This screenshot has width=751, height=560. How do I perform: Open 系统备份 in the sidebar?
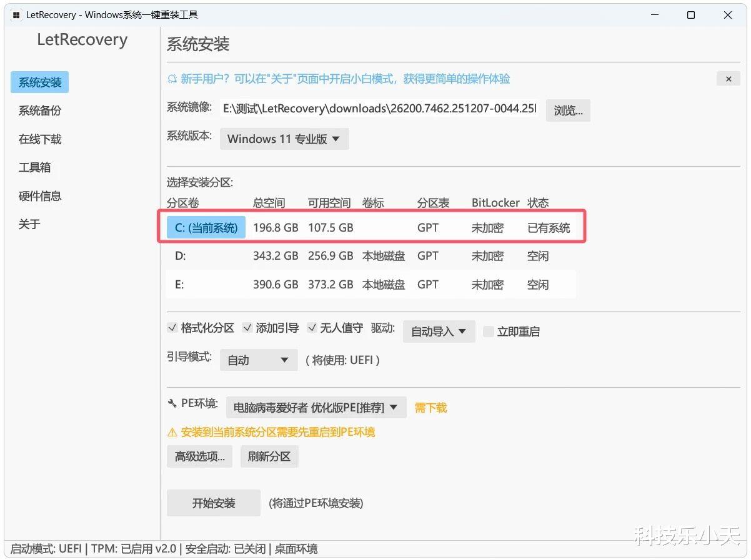tap(40, 111)
